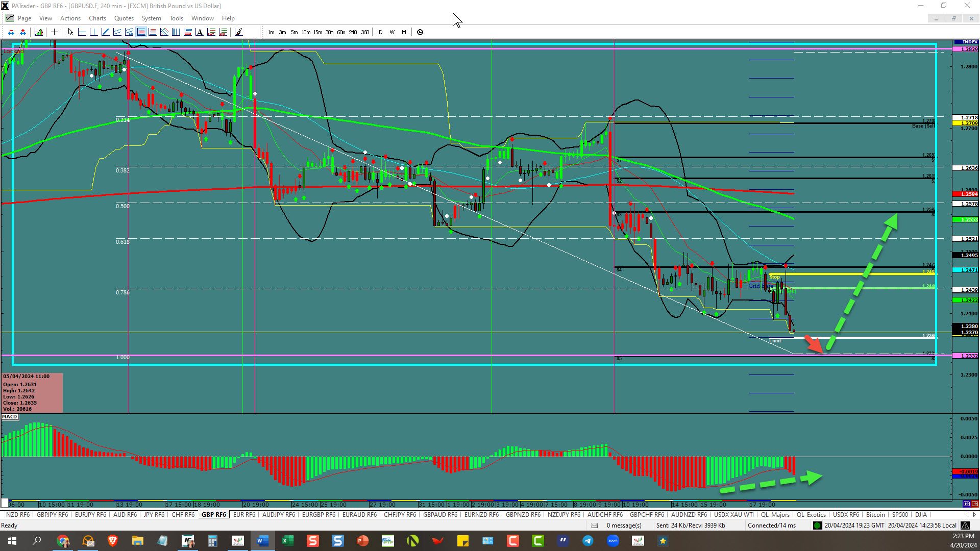This screenshot has width=980, height=551.
Task: Click the green 1.2553 price label
Action: tap(966, 220)
